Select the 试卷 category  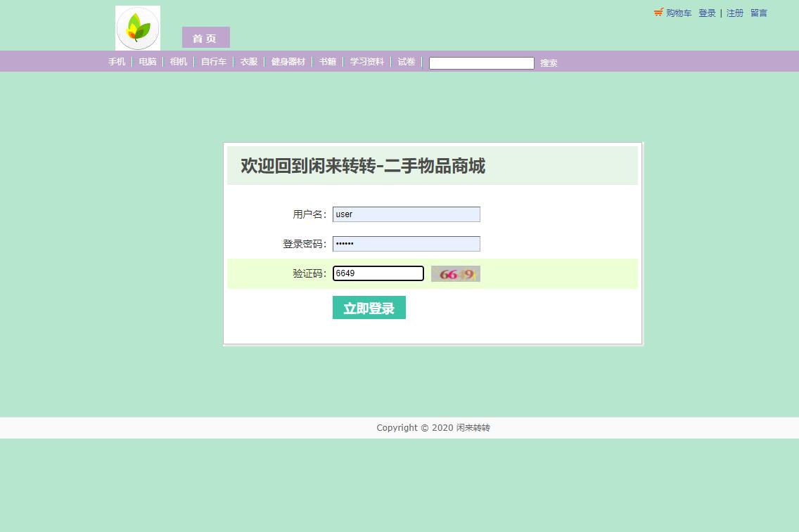(406, 62)
